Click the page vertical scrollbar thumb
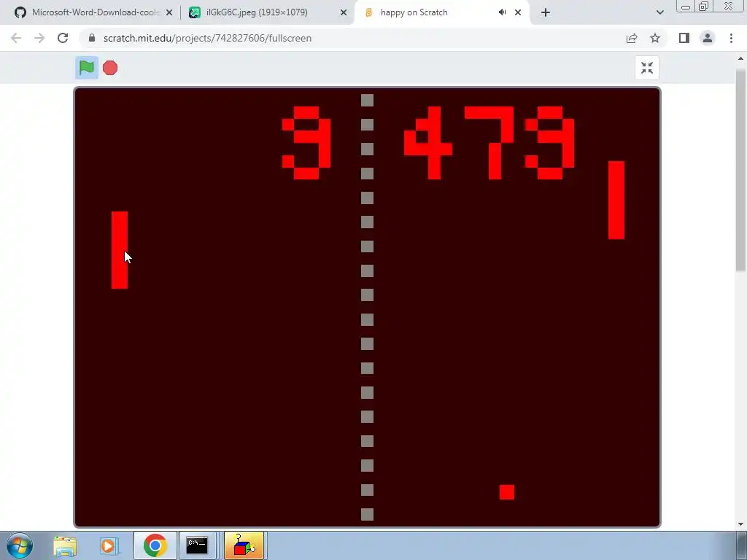Screen dimensions: 747x560 (x=741, y=171)
